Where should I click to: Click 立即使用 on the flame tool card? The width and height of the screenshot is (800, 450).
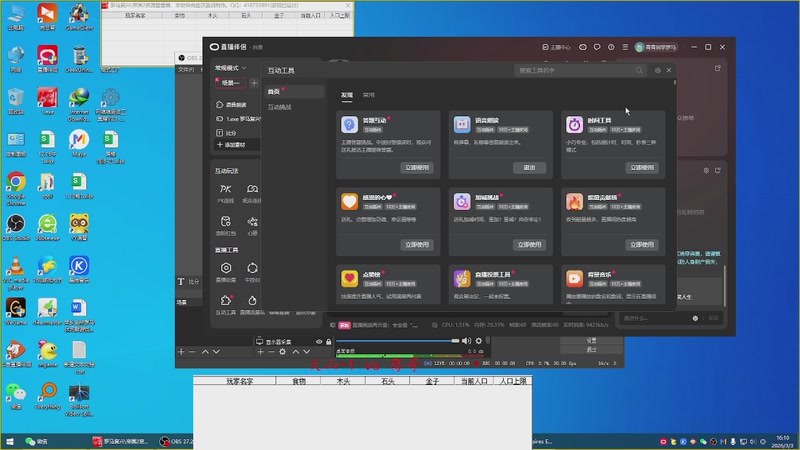642,245
